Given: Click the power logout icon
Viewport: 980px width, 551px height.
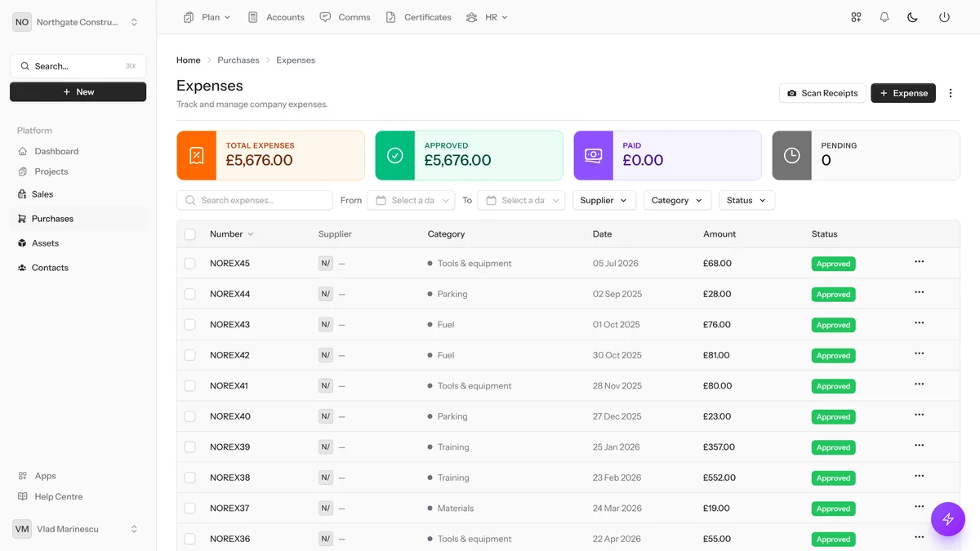Looking at the screenshot, I should pos(944,17).
